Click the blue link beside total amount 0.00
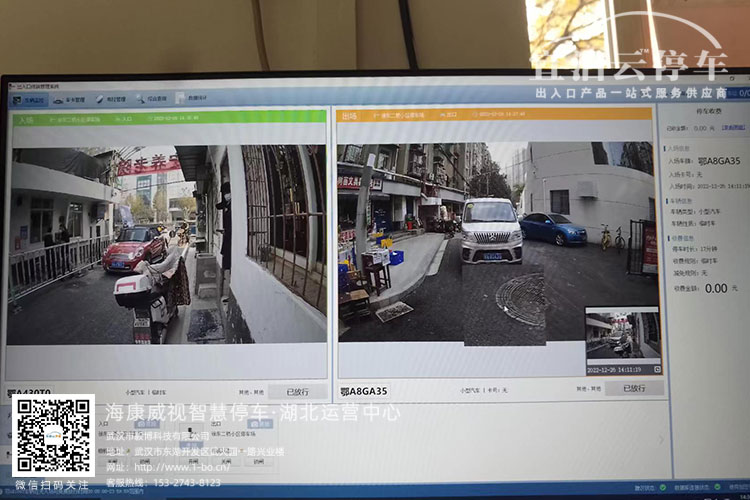Viewport: 750px width, 500px height. click(734, 128)
